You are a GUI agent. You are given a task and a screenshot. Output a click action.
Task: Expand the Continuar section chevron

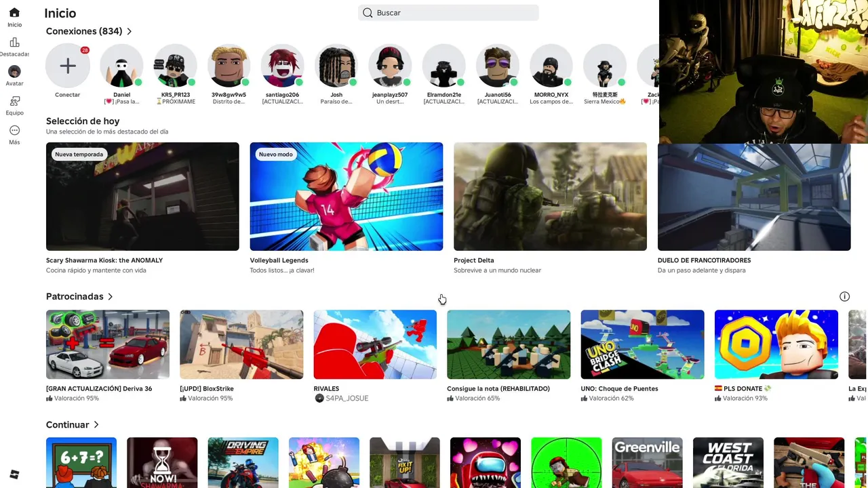tap(96, 425)
